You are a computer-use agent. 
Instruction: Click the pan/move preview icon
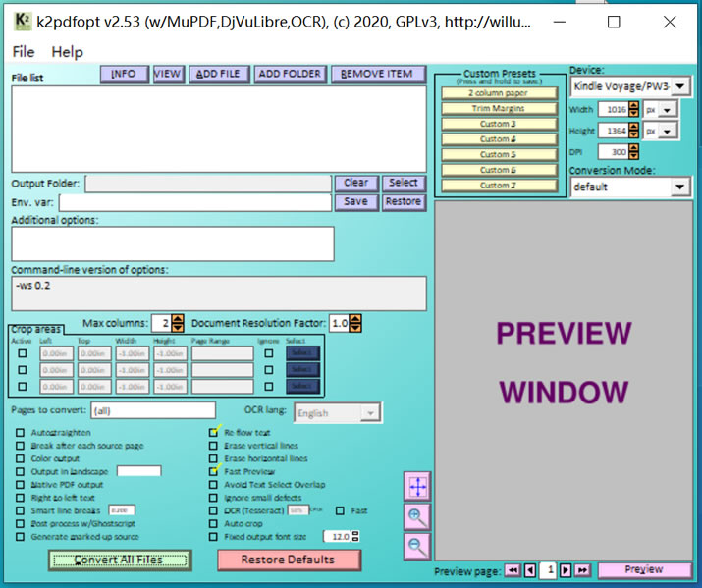coord(417,486)
